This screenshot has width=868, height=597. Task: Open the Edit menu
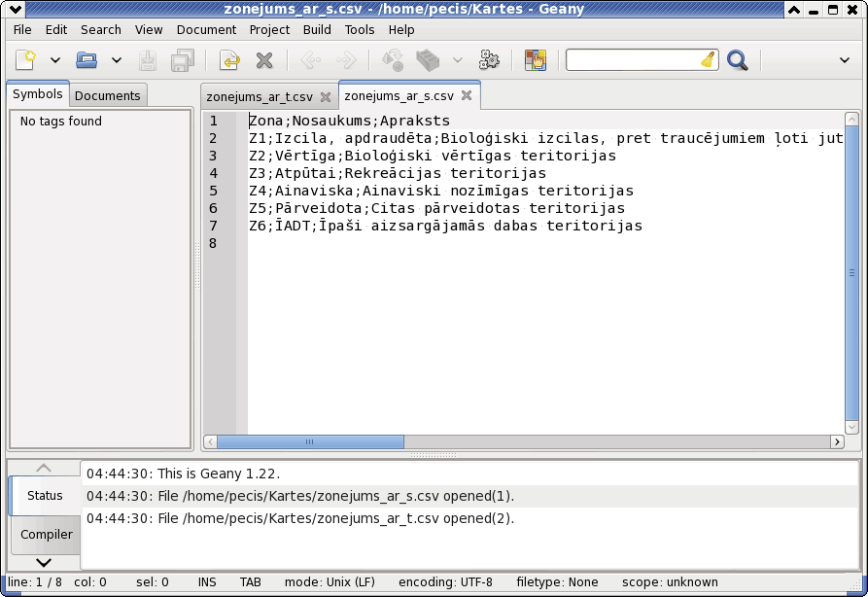click(56, 30)
